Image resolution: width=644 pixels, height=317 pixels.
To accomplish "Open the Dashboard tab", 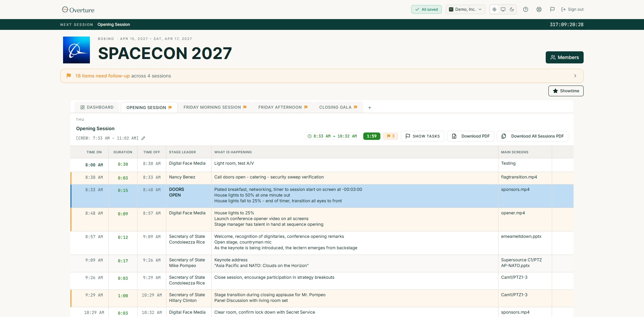I will [x=97, y=107].
